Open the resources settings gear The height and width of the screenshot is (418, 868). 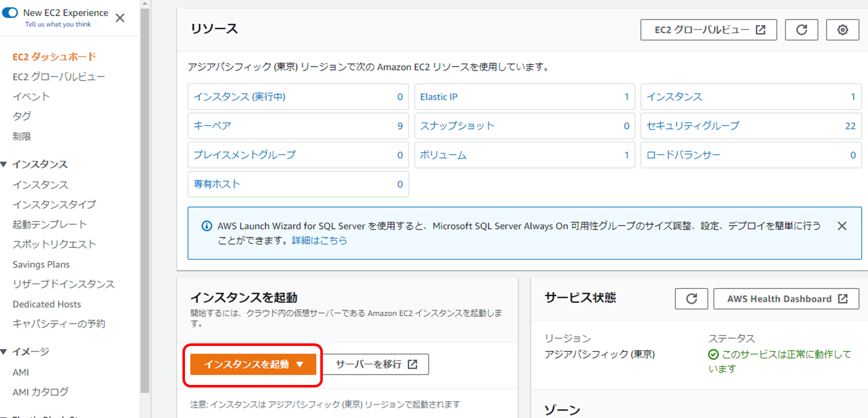click(x=842, y=30)
